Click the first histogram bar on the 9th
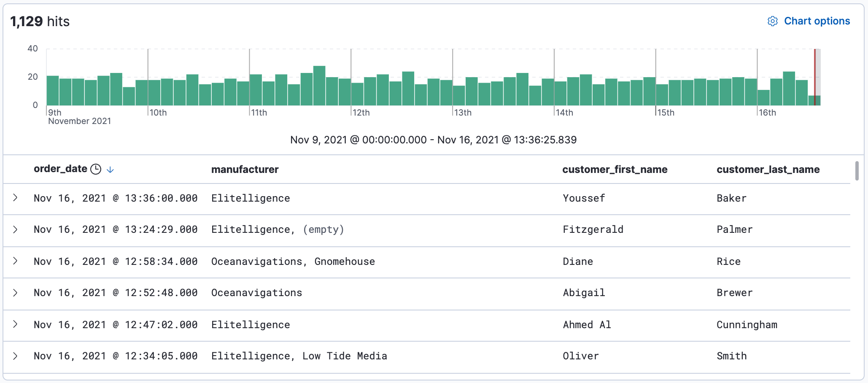This screenshot has width=868, height=383. coord(53,91)
